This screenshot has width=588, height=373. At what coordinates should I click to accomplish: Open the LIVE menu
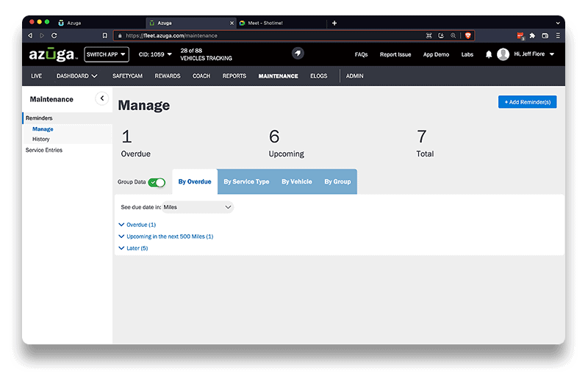[36, 76]
